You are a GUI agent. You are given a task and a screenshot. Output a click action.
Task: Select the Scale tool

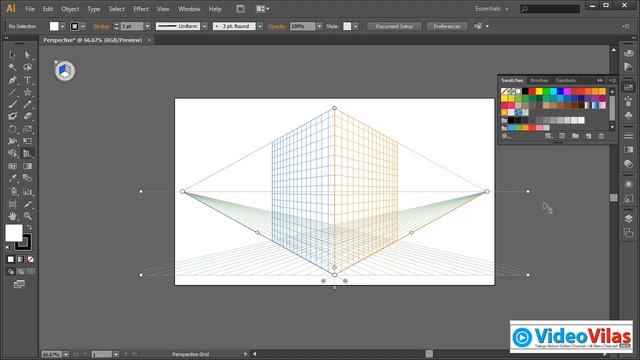coord(27,129)
